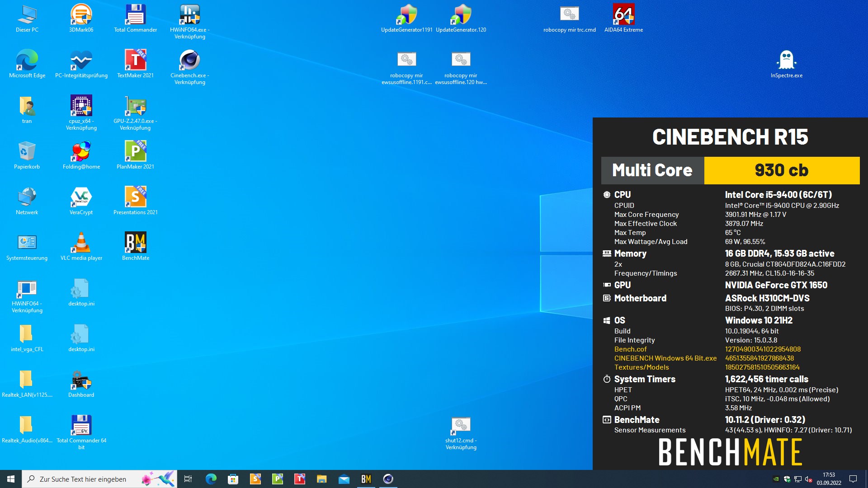This screenshot has height=488, width=868.
Task: Select robocopy mir trc.cmd file
Action: click(570, 19)
